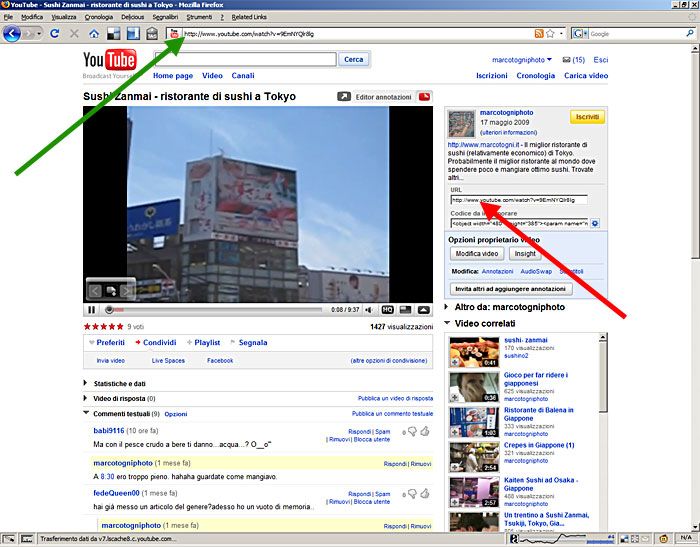
Task: Open Ristorante di Balena in Giappone video
Action: 538,414
